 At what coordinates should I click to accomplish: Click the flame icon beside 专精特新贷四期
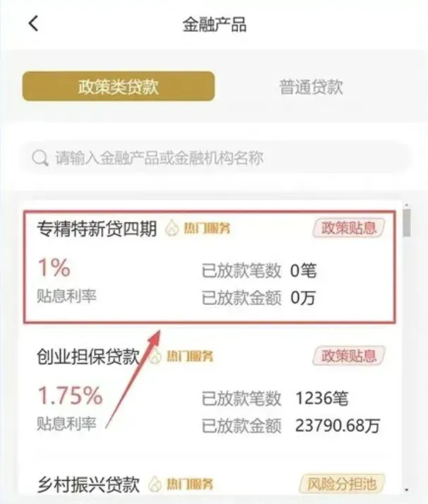pyautogui.click(x=172, y=228)
